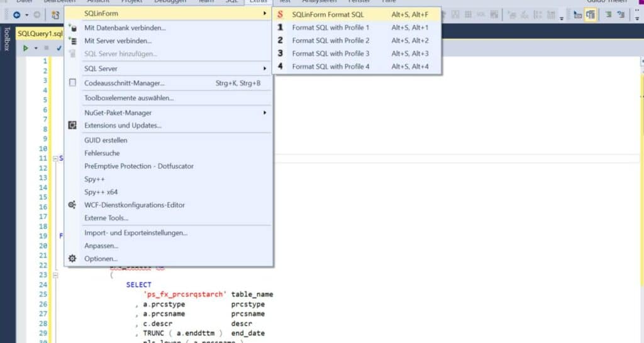Click the highlighted toolbar window layout icon
The width and height of the screenshot is (644, 343).
[590, 15]
